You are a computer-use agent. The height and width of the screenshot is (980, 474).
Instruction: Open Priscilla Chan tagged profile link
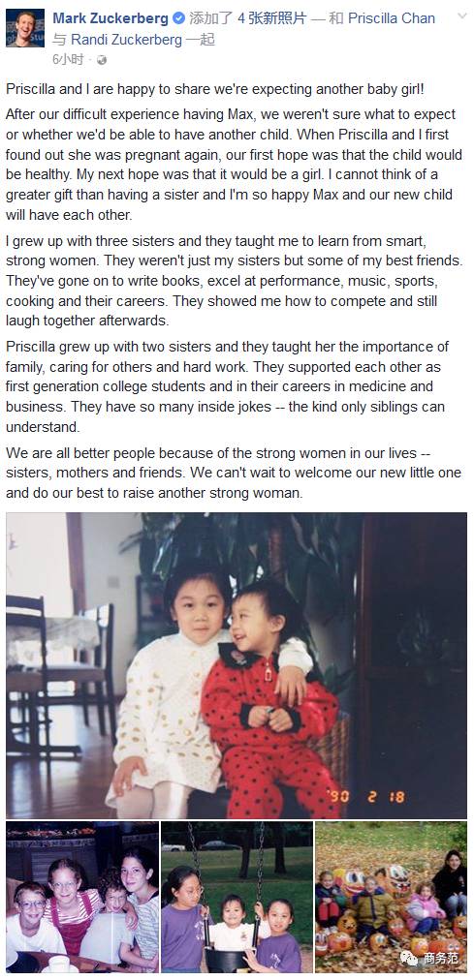tap(392, 18)
